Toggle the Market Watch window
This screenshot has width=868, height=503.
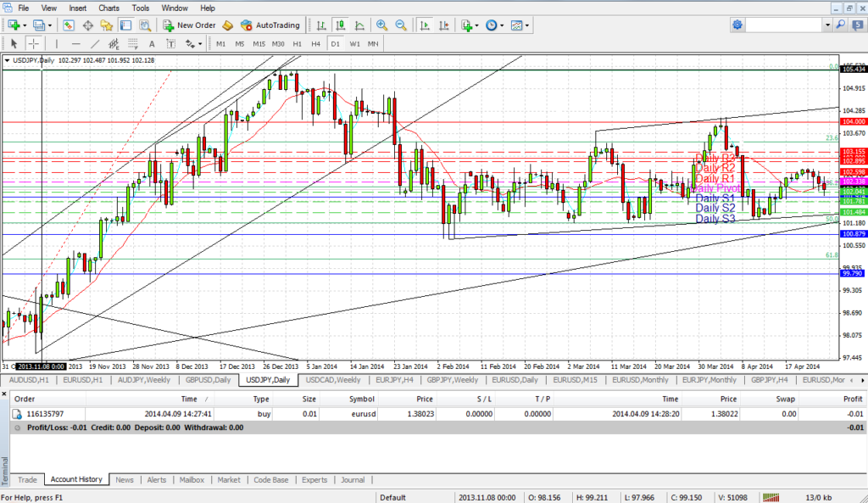pyautogui.click(x=69, y=25)
